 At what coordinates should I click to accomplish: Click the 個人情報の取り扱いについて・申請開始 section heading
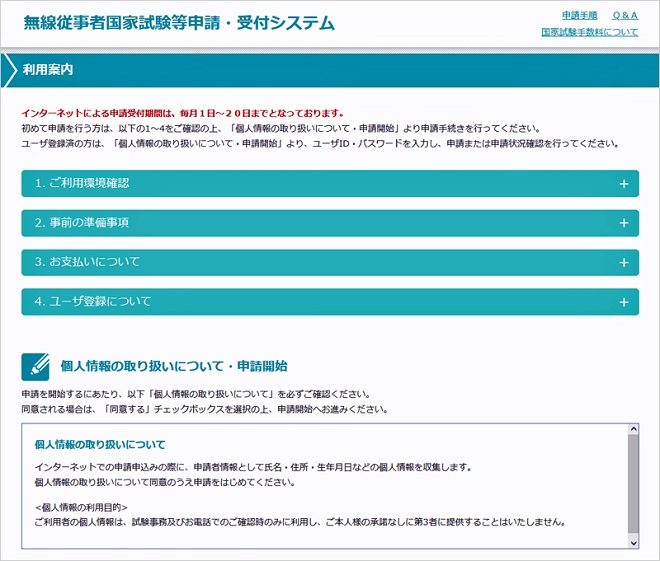pyautogui.click(x=174, y=366)
